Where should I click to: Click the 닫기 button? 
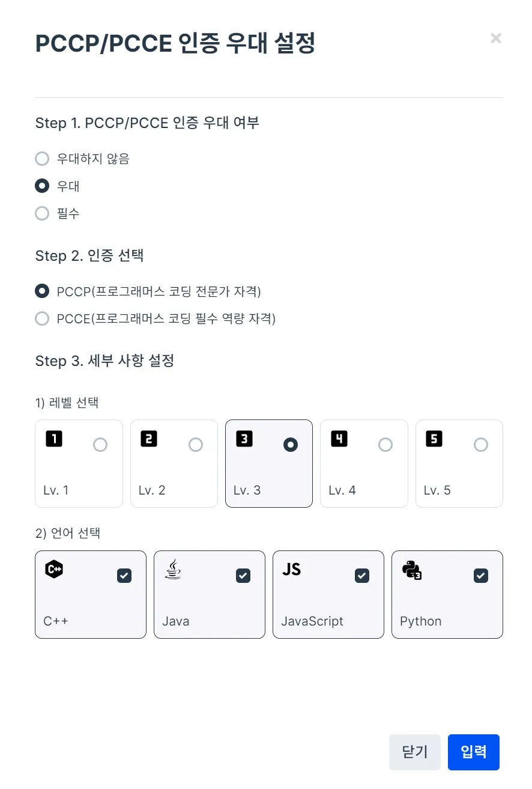(414, 752)
